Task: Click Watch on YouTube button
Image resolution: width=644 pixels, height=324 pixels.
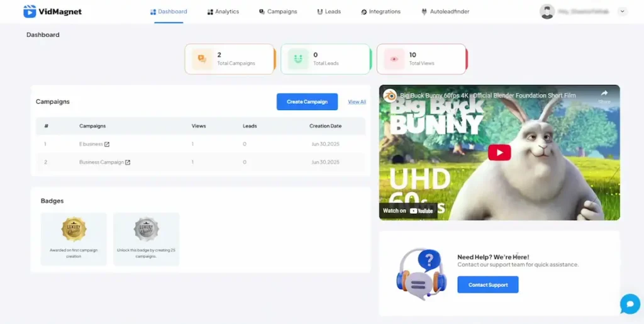Action: click(408, 211)
